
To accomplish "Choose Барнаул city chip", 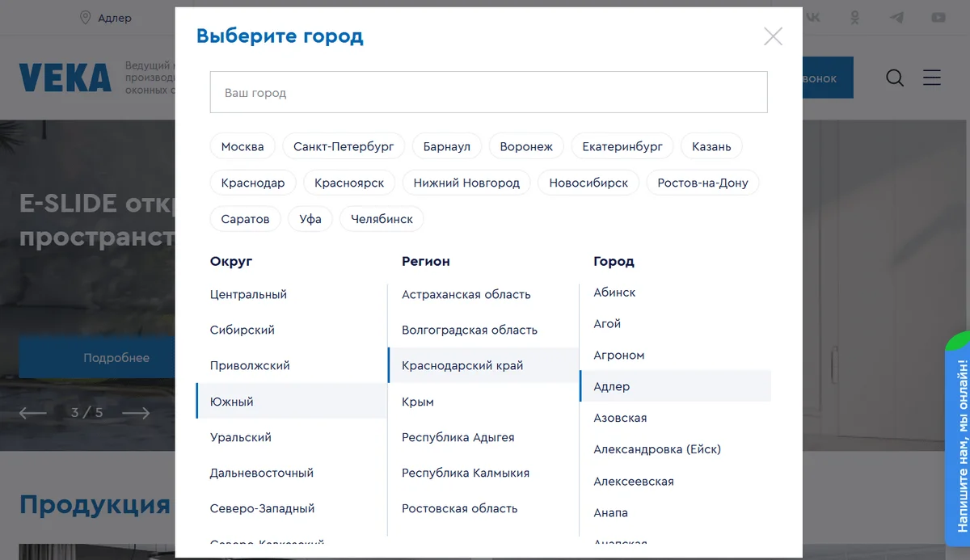I will coord(447,146).
